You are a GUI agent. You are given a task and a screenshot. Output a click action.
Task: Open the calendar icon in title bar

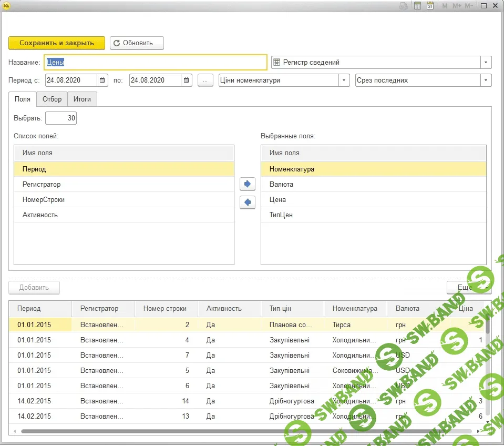tap(430, 6)
